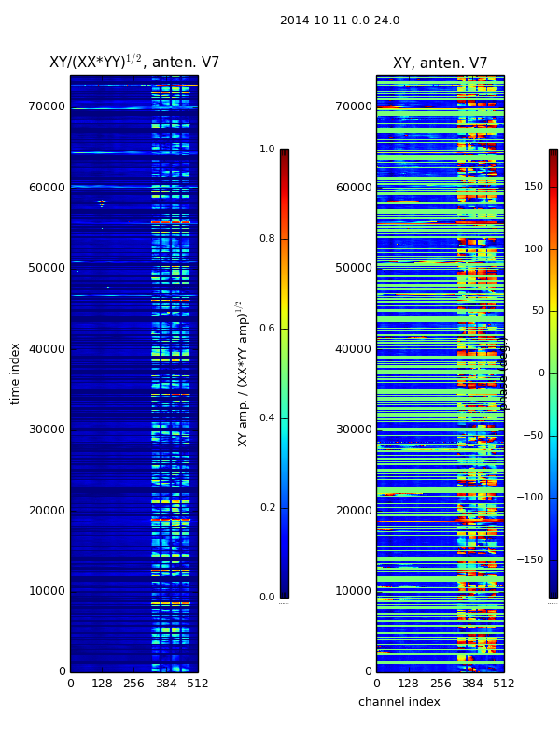Click the 512 x-tick under left plot

197,684
